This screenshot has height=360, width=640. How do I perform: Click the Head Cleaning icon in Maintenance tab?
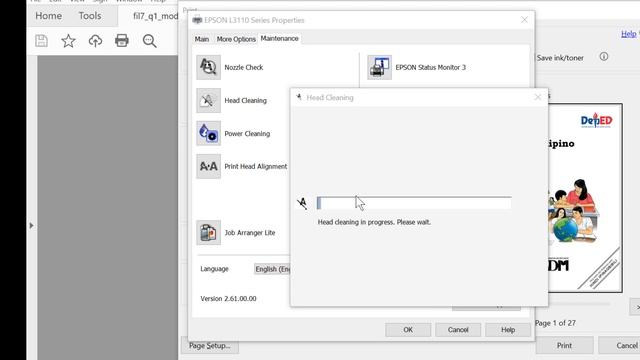coord(209,100)
